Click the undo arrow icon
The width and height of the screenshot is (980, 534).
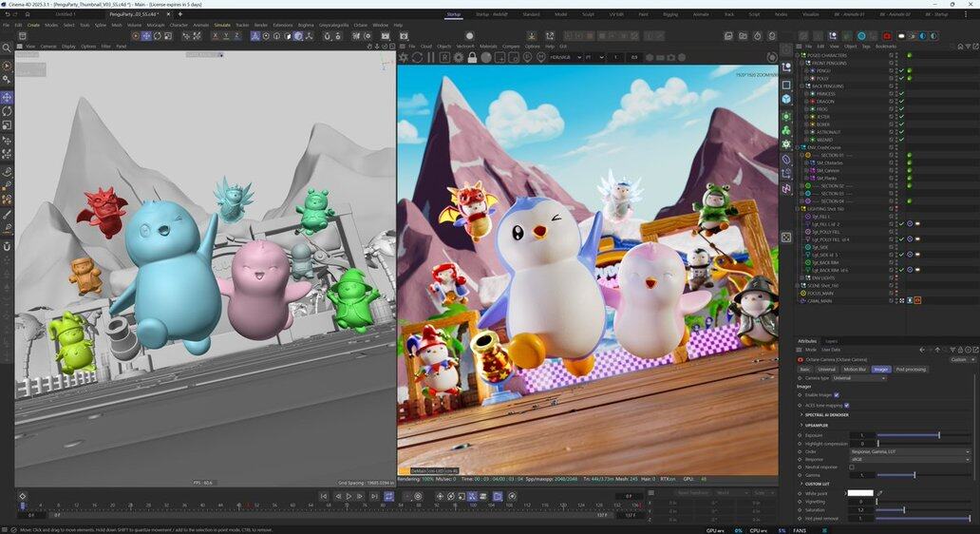(7, 13)
